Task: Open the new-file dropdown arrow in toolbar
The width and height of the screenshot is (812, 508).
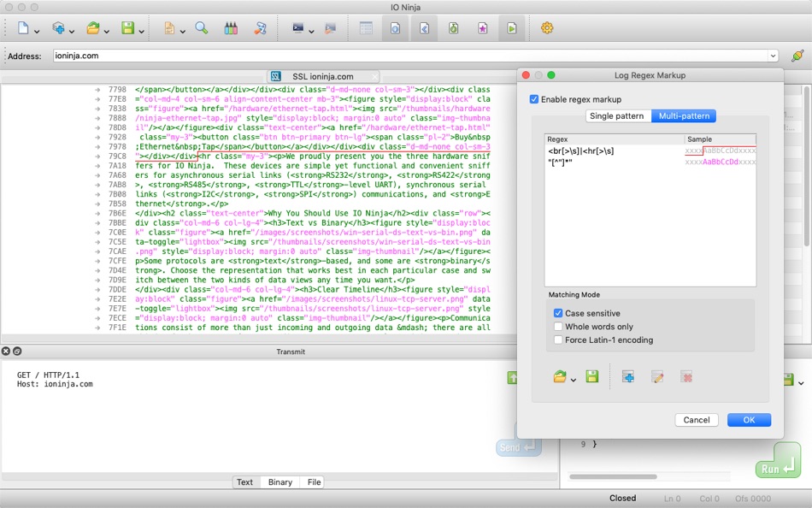Action: 37,32
